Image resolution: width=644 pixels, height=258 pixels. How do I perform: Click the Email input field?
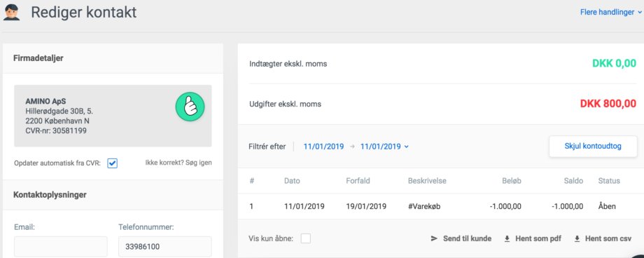click(61, 247)
